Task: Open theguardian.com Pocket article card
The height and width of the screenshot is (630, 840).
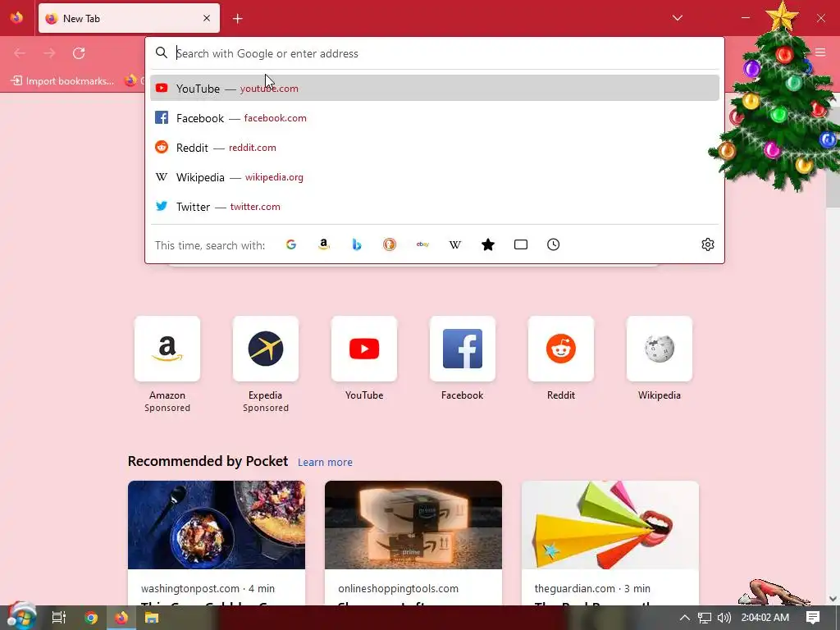Action: tap(610, 543)
